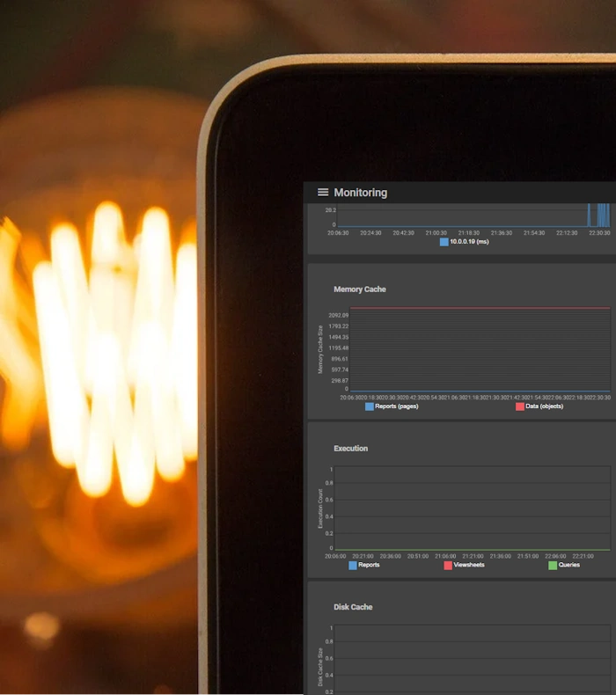Click the red Viewsheets legend square
616x695 pixels.
448,566
